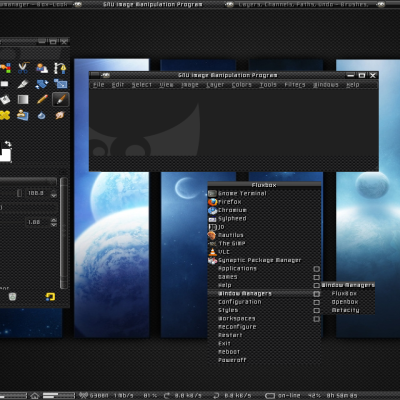Click the home icon in bottom bar

pos(35,396)
